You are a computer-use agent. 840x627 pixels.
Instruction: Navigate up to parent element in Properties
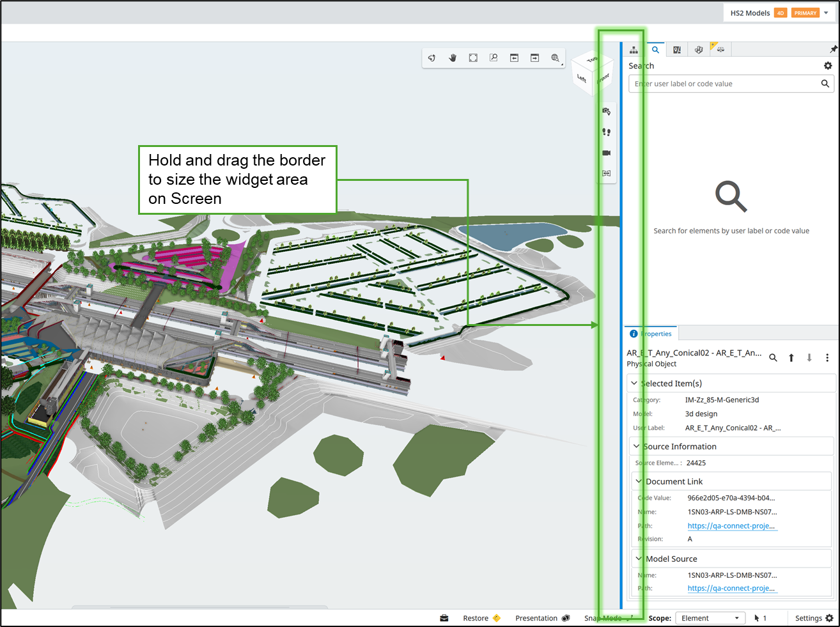(791, 358)
